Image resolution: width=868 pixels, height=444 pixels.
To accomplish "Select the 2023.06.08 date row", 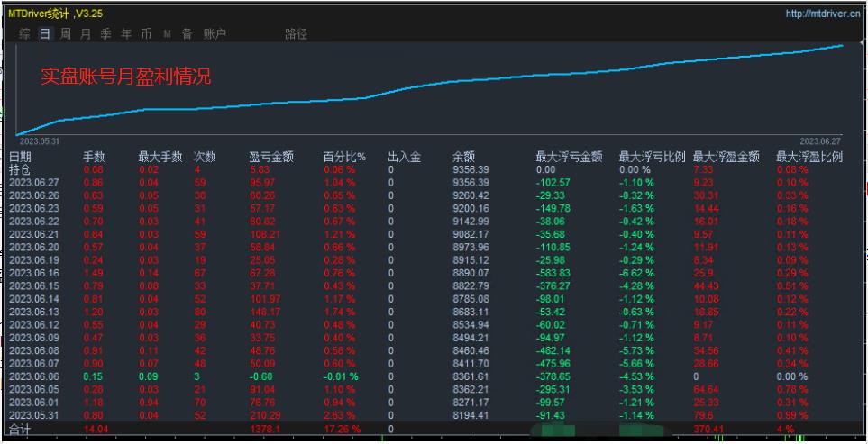I will pos(33,350).
